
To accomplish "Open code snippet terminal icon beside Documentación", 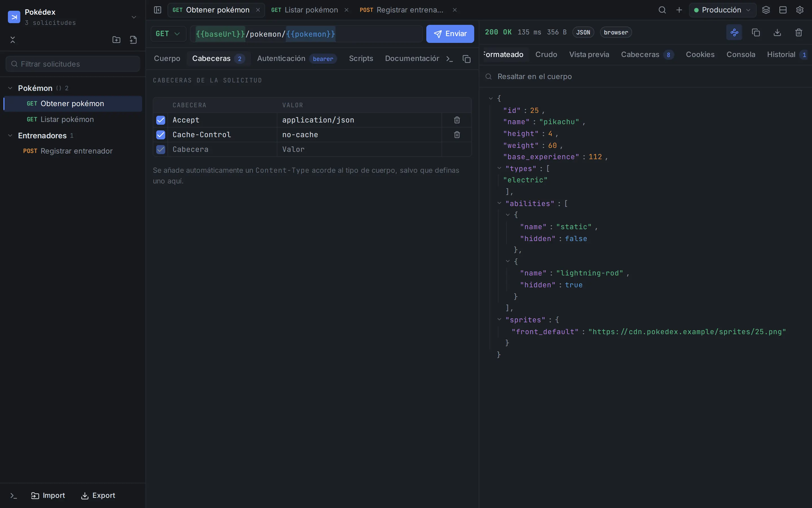I will coord(450,59).
